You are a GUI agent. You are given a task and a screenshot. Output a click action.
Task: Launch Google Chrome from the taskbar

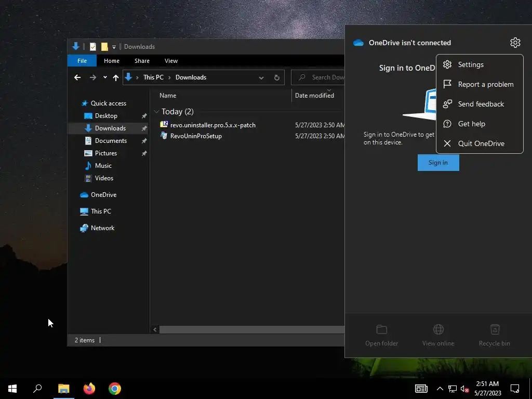coord(115,389)
